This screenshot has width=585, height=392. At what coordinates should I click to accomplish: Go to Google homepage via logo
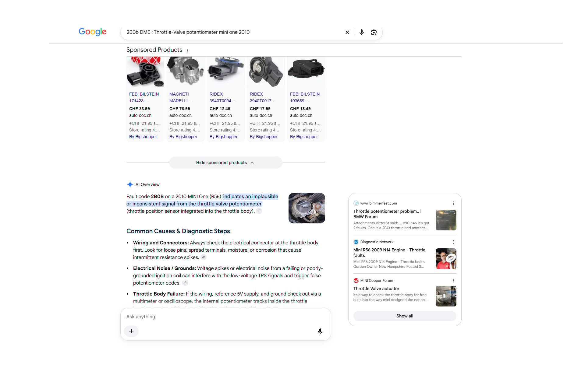(92, 32)
